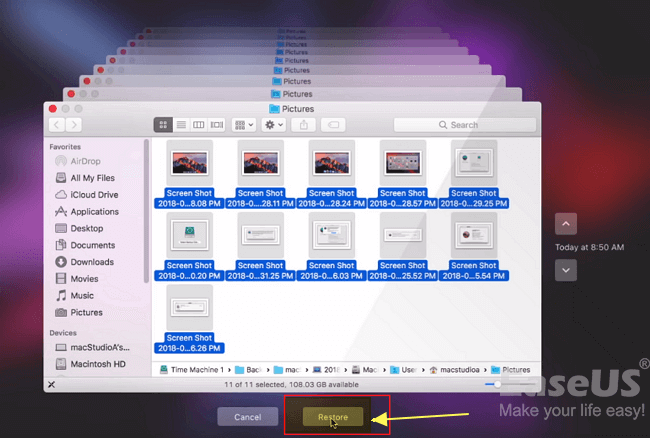The width and height of the screenshot is (650, 438).
Task: Switch to icon view in toolbar
Action: (163, 125)
